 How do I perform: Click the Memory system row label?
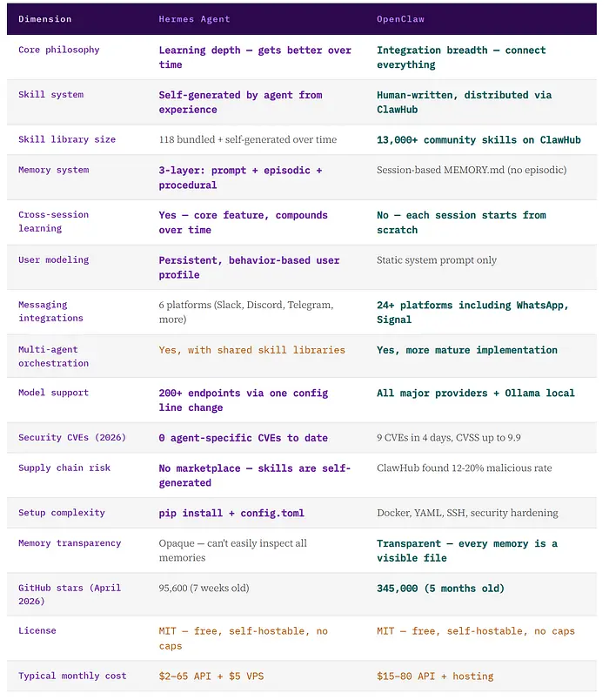(x=54, y=170)
